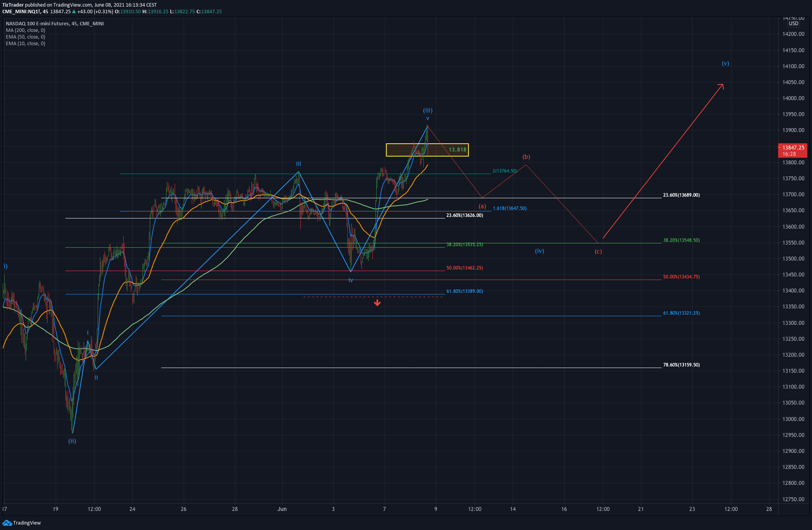Click the H:13916.25 high value in header
This screenshot has height=530, width=812.
tap(156, 12)
